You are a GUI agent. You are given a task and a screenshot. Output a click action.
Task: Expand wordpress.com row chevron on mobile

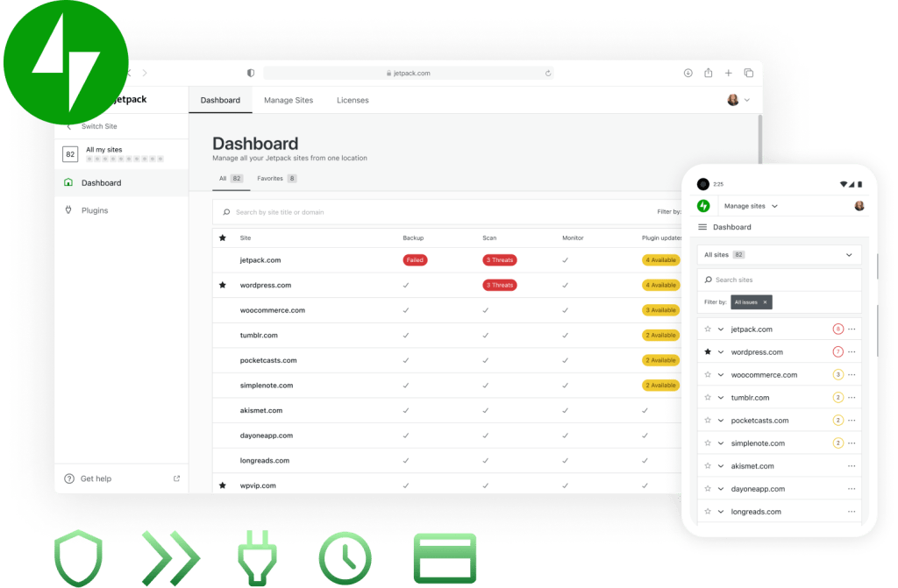click(x=721, y=352)
